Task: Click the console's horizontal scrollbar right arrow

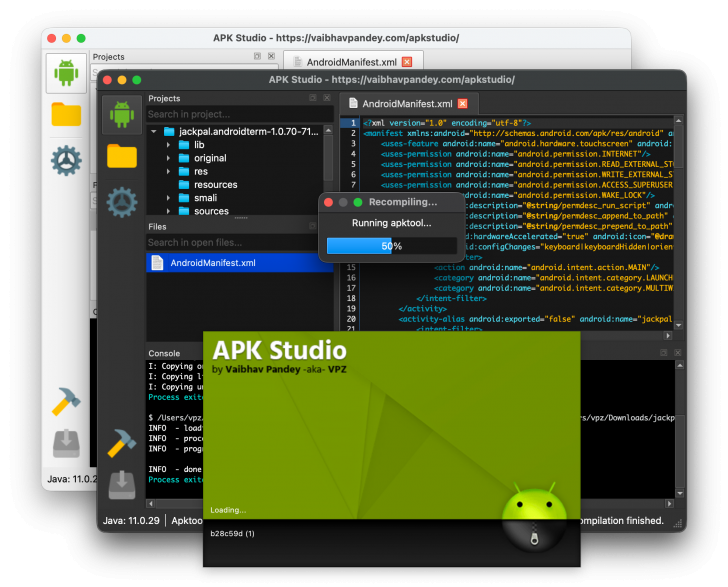Action: pyautogui.click(x=669, y=503)
